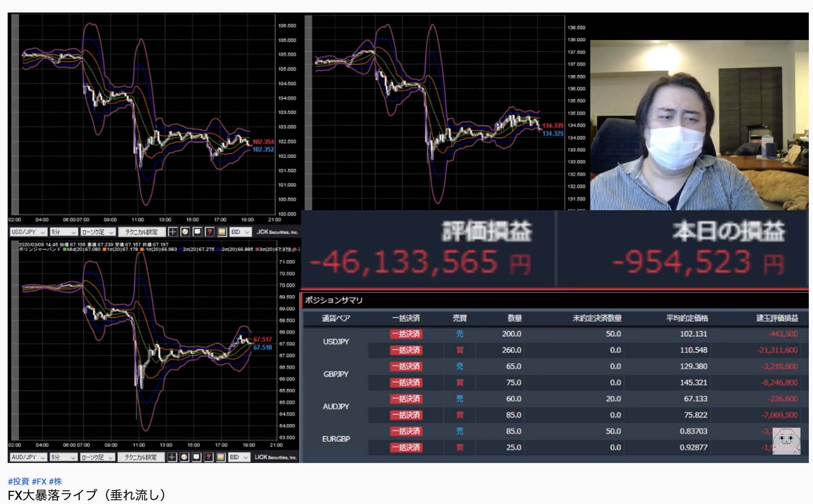Click the webcam feed of masked man

tap(699, 125)
